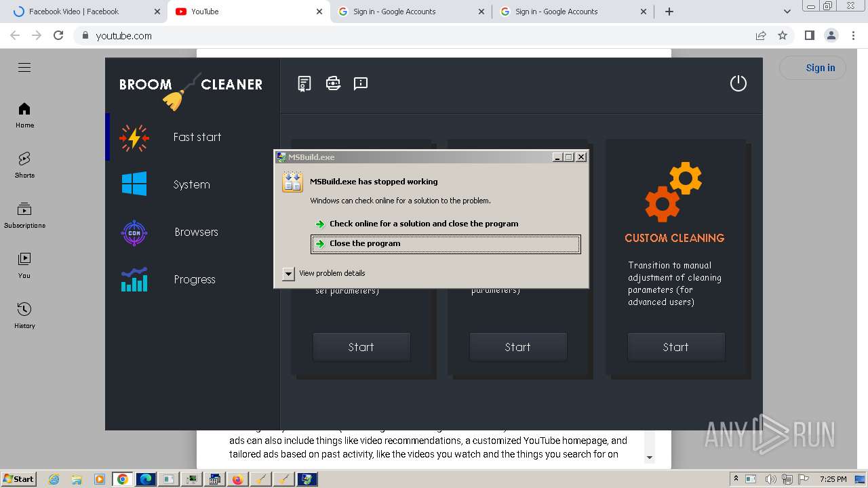Close the YouTube tab
The width and height of the screenshot is (868, 488).
click(x=319, y=12)
